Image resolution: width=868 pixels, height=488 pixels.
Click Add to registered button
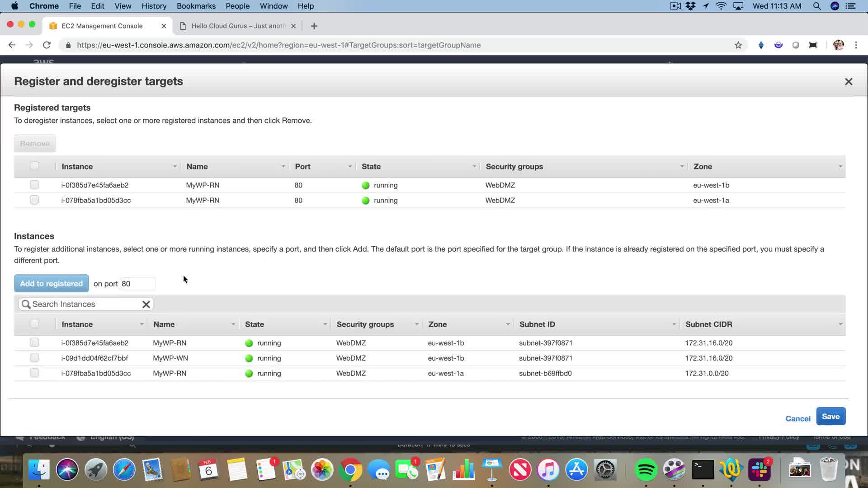point(51,284)
